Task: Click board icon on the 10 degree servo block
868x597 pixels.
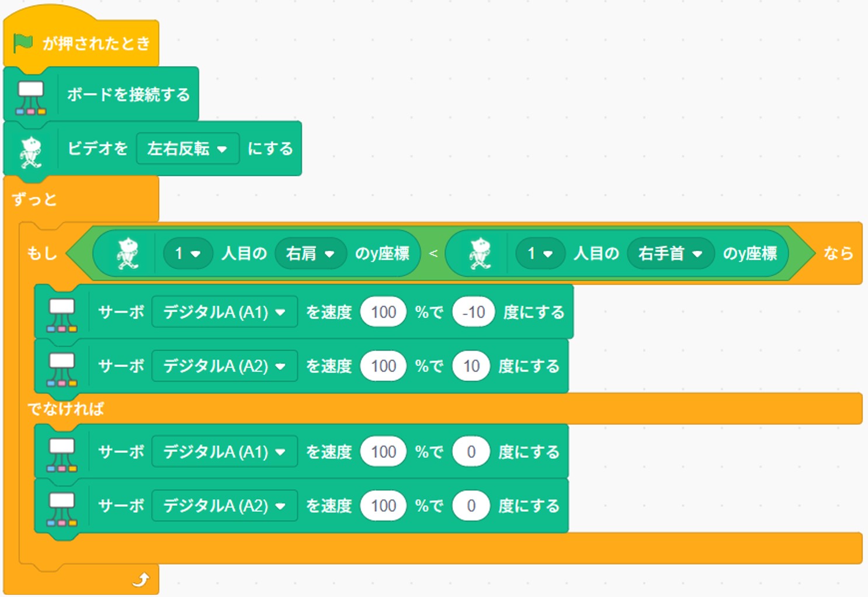Action: 62,368
